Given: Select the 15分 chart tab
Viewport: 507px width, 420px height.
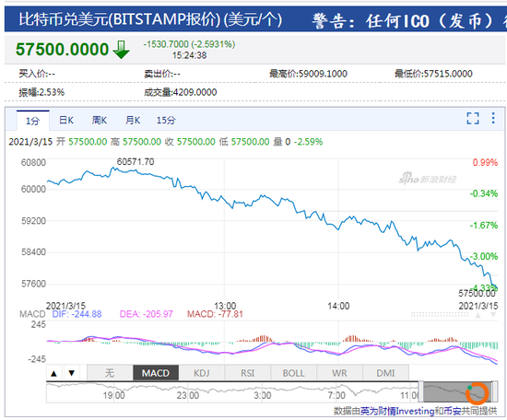Looking at the screenshot, I should click(x=166, y=121).
